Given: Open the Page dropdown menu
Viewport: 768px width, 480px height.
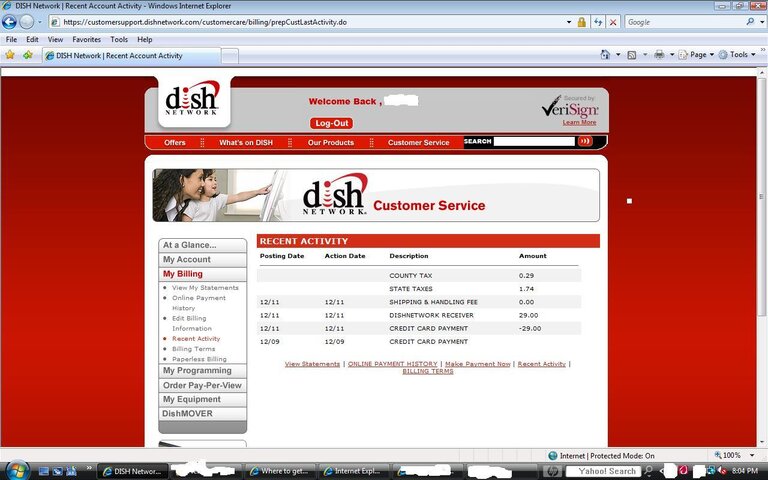Looking at the screenshot, I should 696,55.
